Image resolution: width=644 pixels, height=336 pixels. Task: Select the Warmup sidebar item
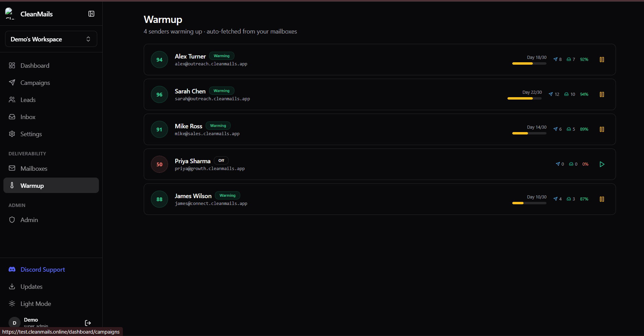[x=51, y=185]
